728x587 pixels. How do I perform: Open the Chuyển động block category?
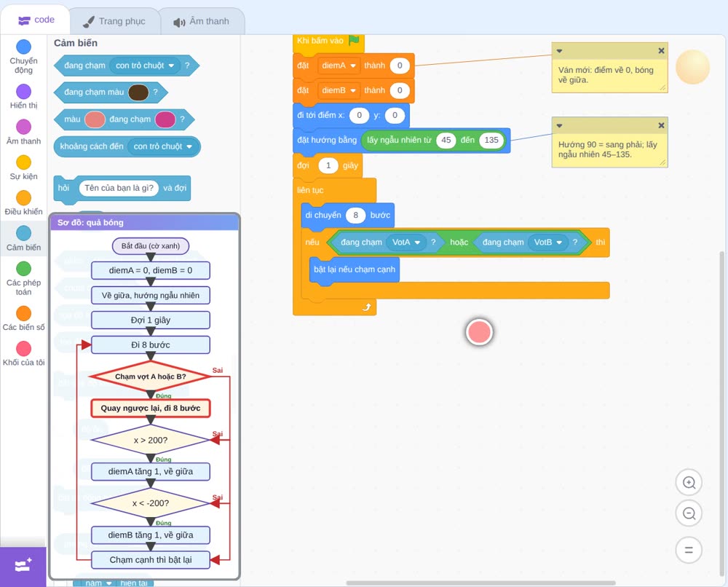(23, 57)
